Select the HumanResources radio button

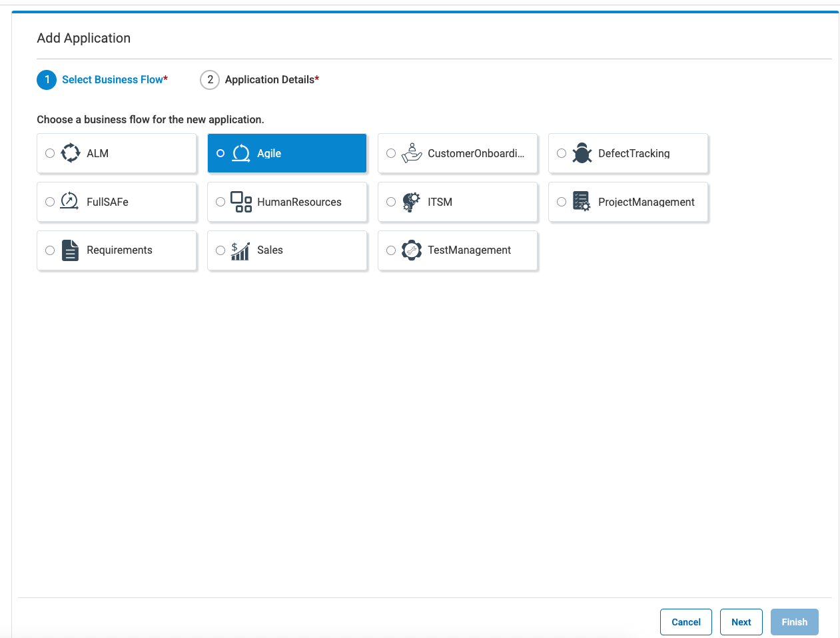click(220, 202)
